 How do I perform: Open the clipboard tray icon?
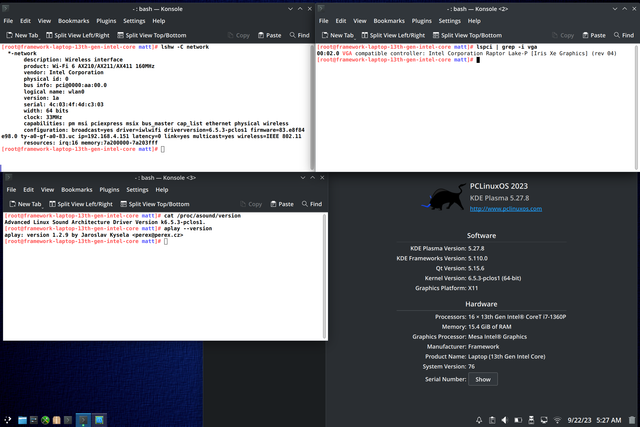click(x=492, y=420)
